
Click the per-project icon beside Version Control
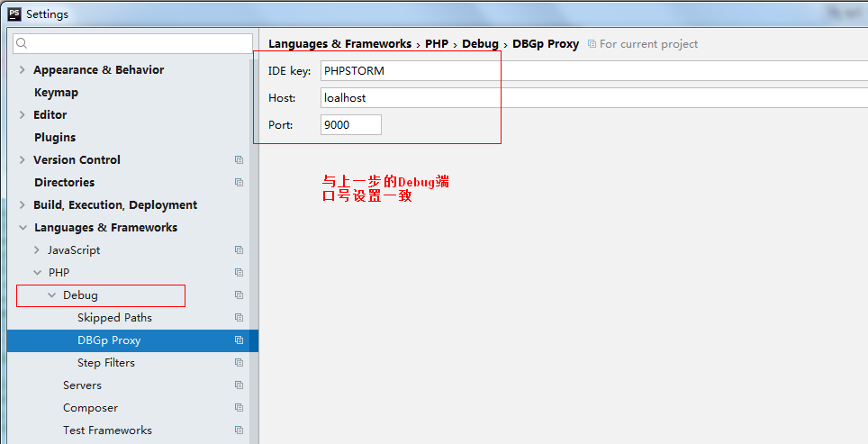click(239, 160)
